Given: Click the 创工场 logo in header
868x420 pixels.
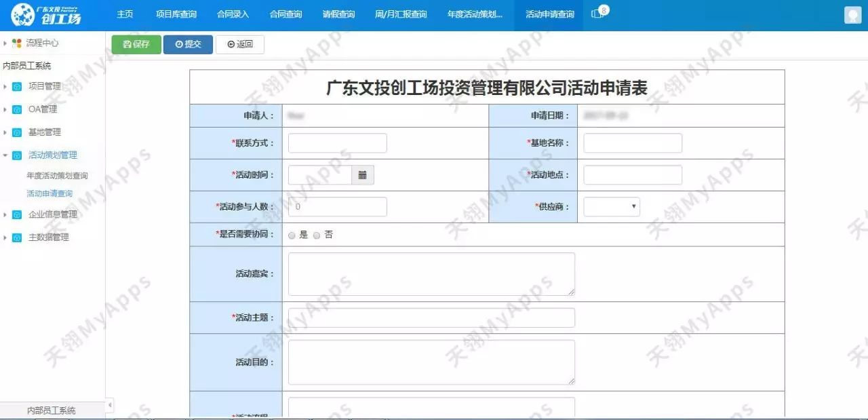Looking at the screenshot, I should pyautogui.click(x=46, y=14).
